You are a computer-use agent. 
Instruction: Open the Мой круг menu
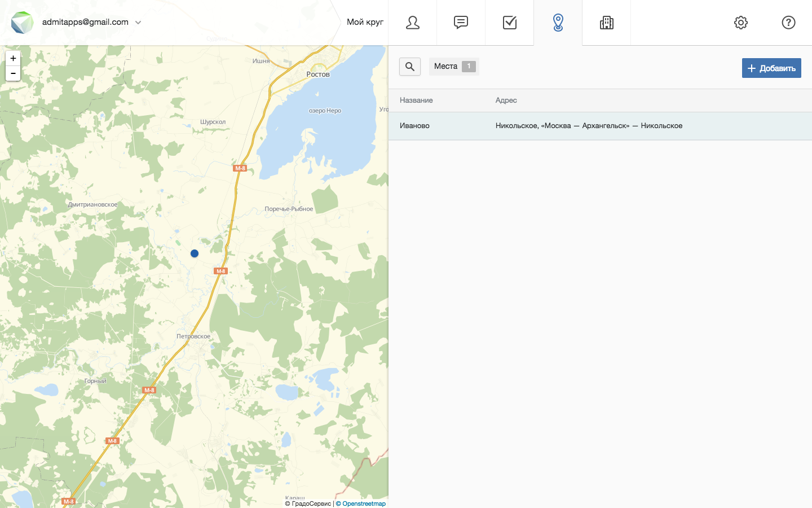pos(365,22)
